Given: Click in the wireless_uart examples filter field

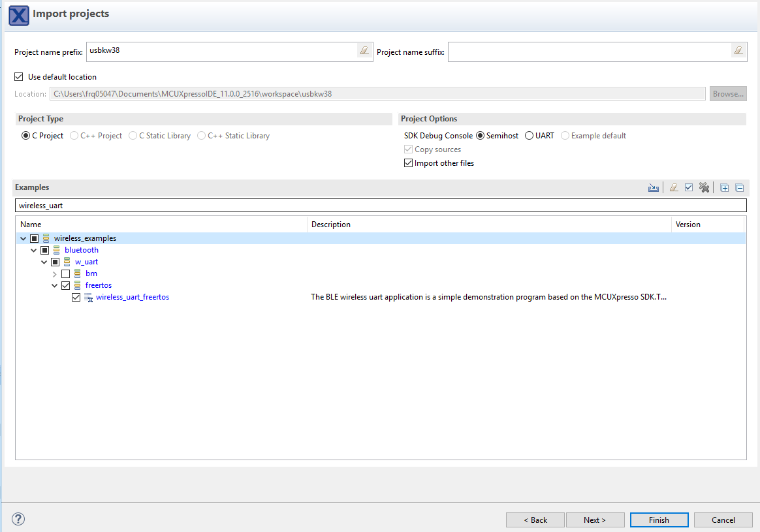Looking at the screenshot, I should pyautogui.click(x=380, y=206).
